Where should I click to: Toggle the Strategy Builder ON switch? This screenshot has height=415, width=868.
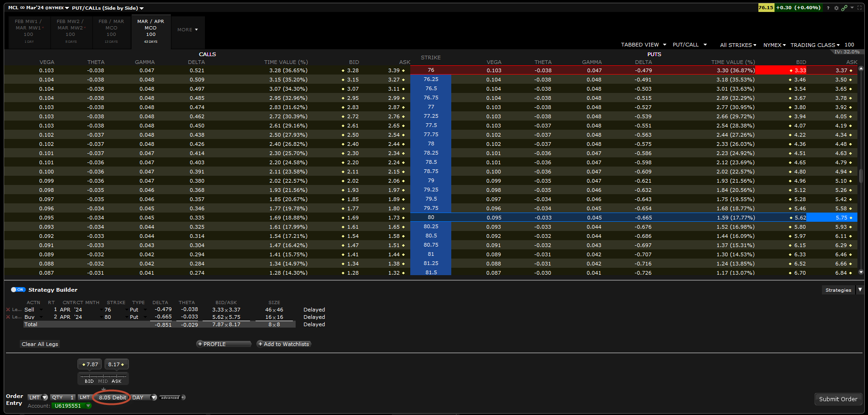tap(18, 290)
